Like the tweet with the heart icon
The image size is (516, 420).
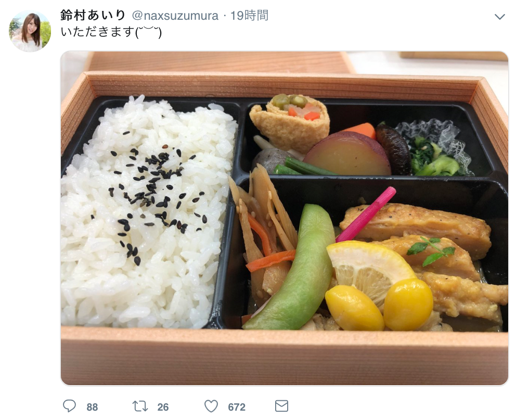click(x=211, y=406)
